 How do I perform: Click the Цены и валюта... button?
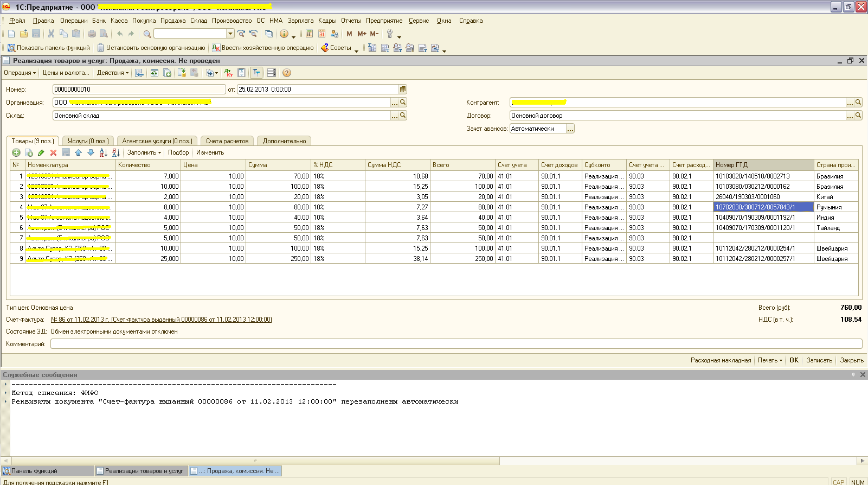coord(66,73)
